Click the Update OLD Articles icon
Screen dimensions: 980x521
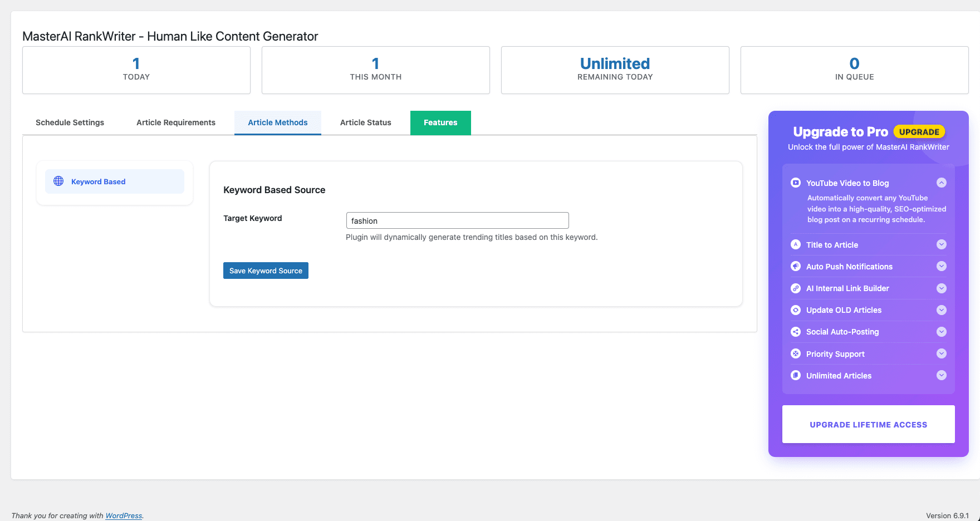tap(795, 310)
